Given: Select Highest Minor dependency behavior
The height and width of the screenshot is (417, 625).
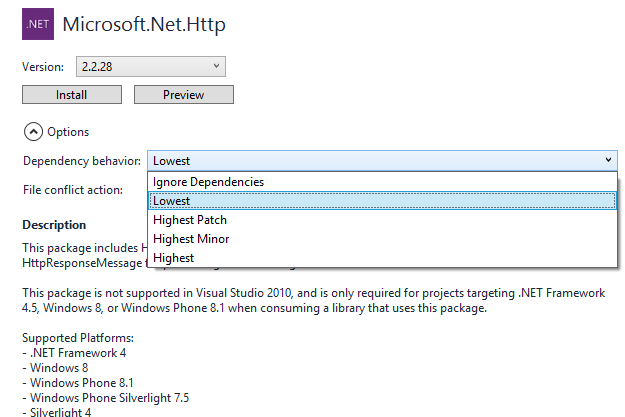Looking at the screenshot, I should point(382,239).
